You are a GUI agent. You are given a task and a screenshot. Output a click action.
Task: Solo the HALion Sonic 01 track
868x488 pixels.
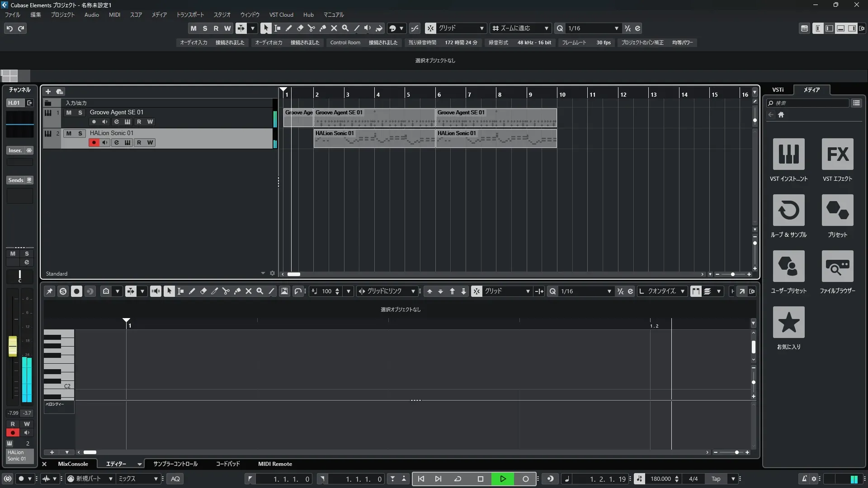80,133
